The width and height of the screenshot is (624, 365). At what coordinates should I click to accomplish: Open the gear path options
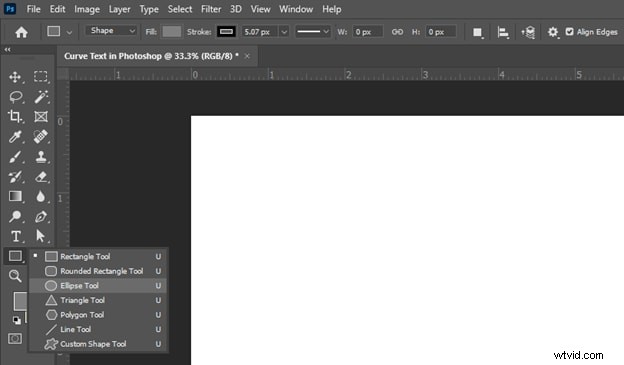(x=553, y=32)
